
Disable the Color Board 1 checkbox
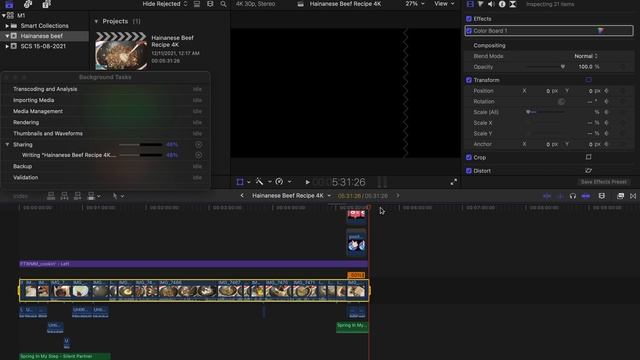click(x=469, y=31)
